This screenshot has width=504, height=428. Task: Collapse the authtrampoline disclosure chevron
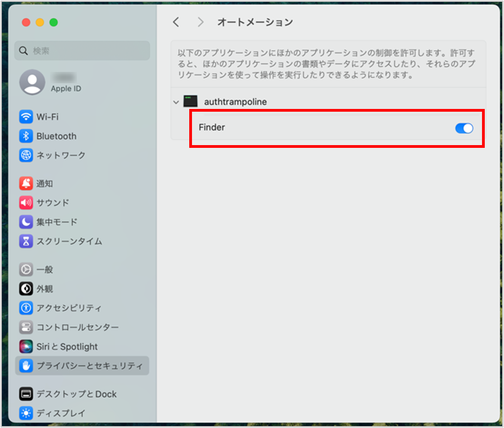pyautogui.click(x=176, y=102)
